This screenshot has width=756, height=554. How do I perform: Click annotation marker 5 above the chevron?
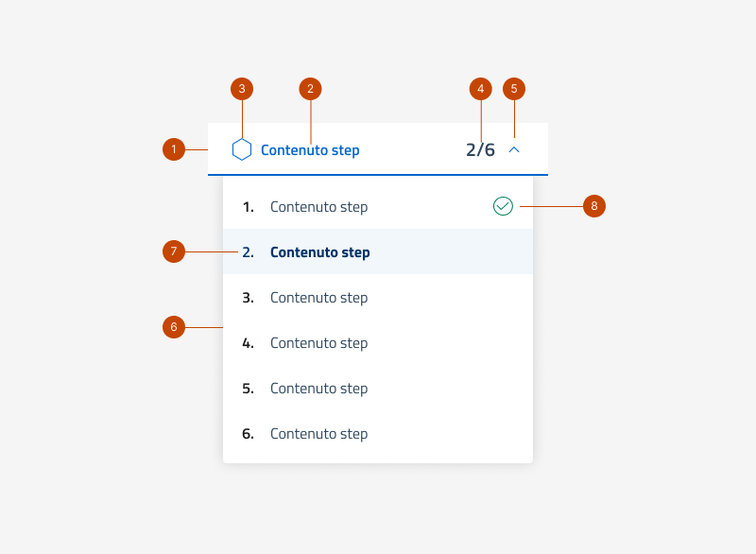[x=514, y=89]
